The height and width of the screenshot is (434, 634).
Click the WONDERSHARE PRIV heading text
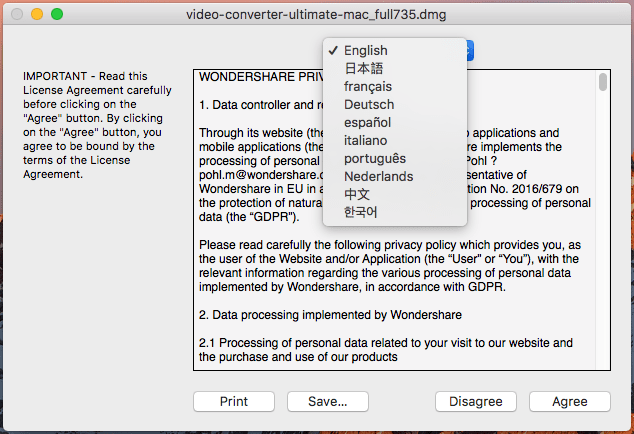(x=261, y=77)
